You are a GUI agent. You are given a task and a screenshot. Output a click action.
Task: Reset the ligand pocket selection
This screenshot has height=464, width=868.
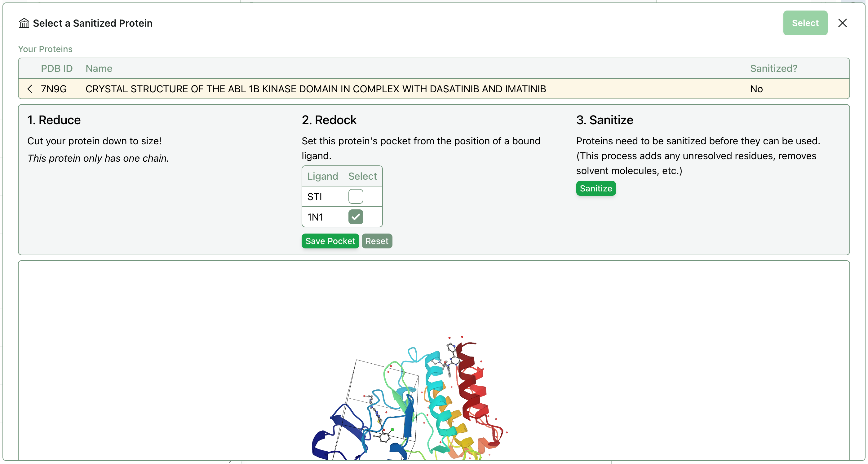pyautogui.click(x=377, y=241)
